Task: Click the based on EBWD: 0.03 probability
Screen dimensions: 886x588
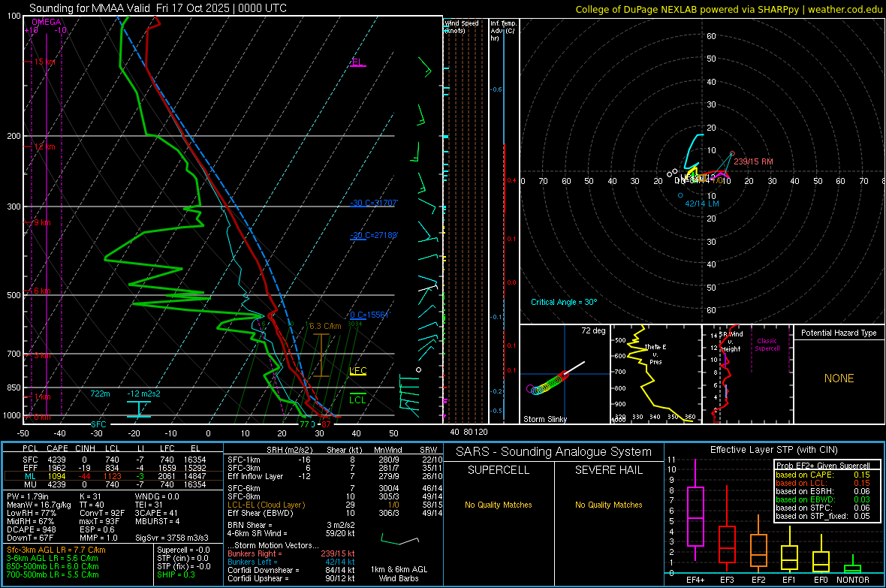Action: click(x=823, y=499)
